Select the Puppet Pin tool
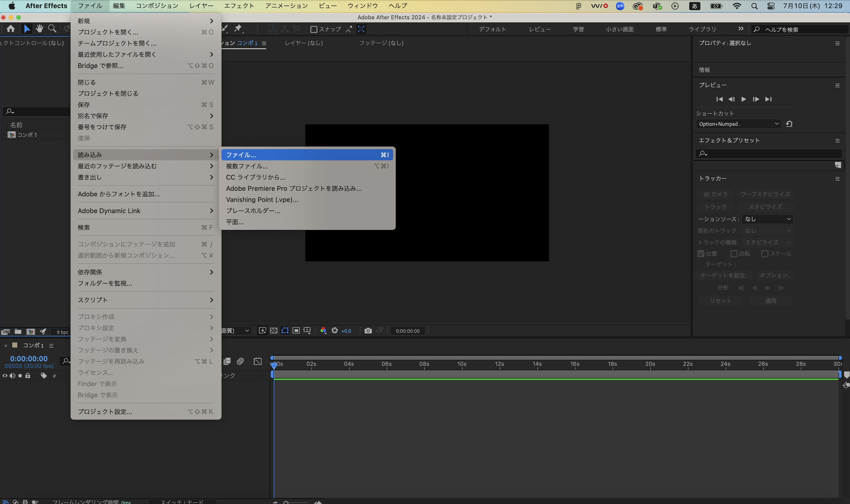This screenshot has width=850, height=504. click(238, 29)
